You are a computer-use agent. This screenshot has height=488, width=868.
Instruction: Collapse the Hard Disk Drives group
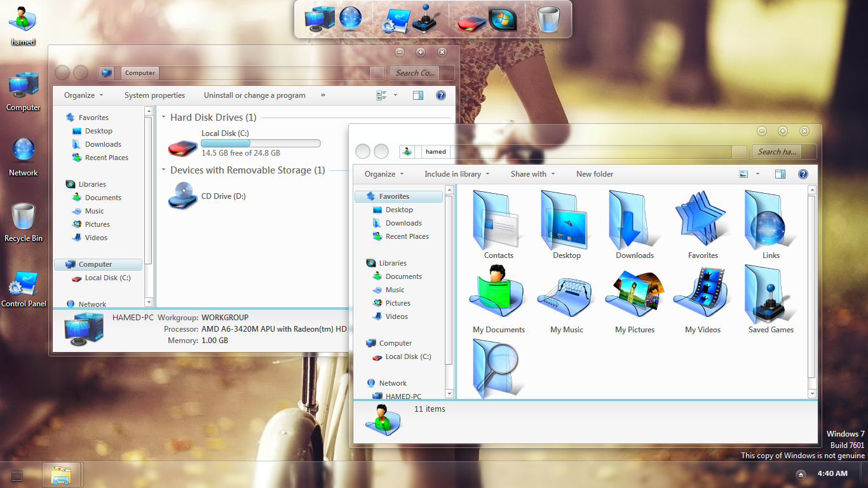click(x=164, y=118)
